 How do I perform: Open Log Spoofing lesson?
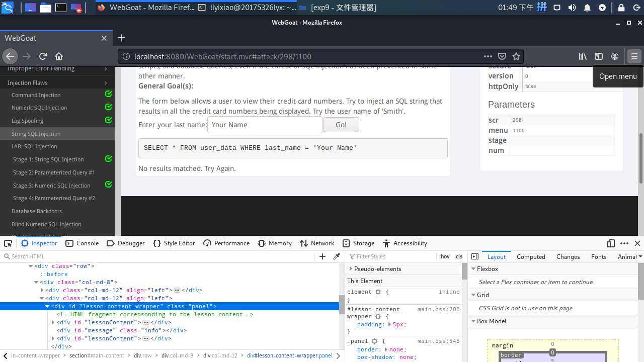(x=28, y=121)
